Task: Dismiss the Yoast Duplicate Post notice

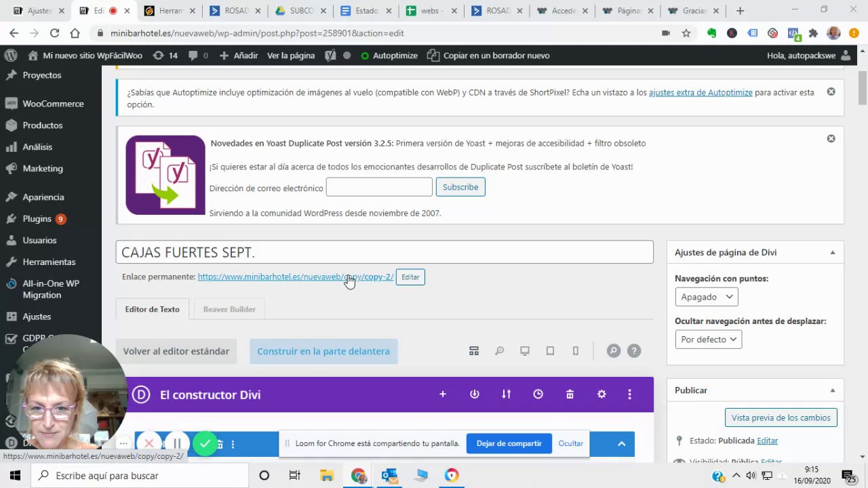Action: click(x=831, y=138)
